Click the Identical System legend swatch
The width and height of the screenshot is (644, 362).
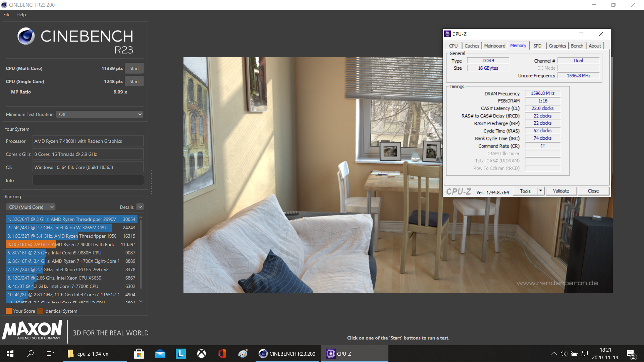pyautogui.click(x=40, y=311)
